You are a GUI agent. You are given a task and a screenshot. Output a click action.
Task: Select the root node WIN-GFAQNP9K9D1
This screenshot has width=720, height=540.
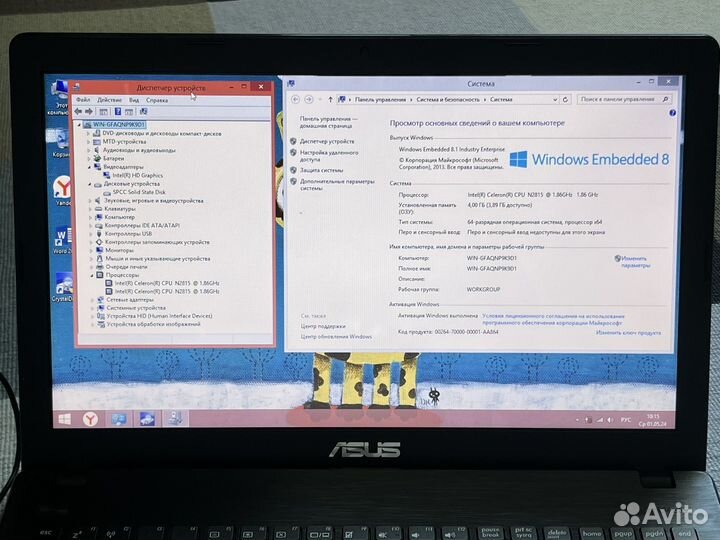click(118, 124)
